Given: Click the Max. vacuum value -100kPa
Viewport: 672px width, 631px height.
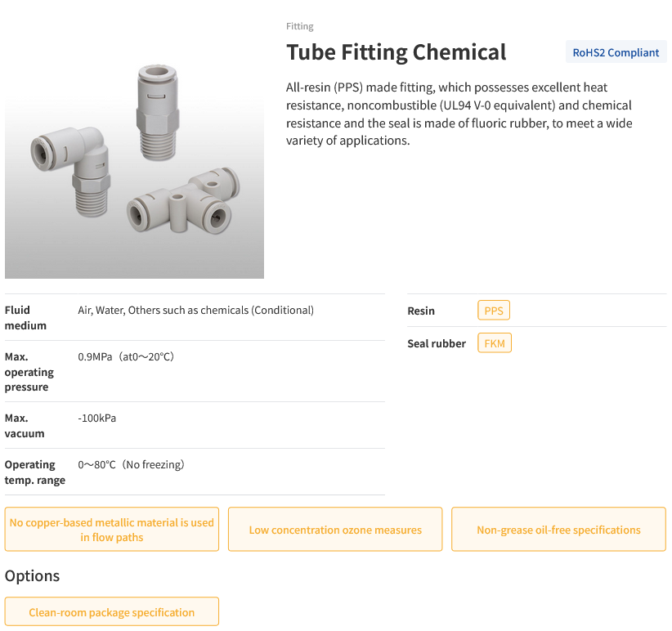Looking at the screenshot, I should [96, 418].
